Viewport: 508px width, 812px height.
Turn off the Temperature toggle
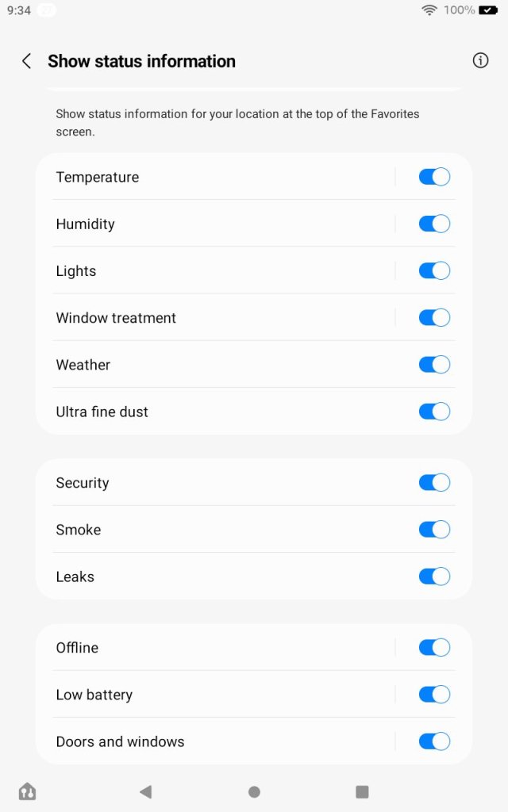pos(434,177)
